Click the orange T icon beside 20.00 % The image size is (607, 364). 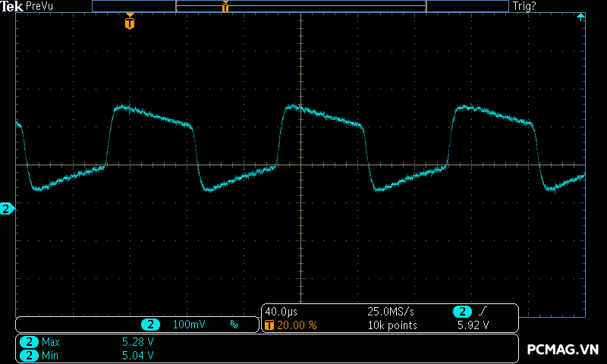point(269,325)
